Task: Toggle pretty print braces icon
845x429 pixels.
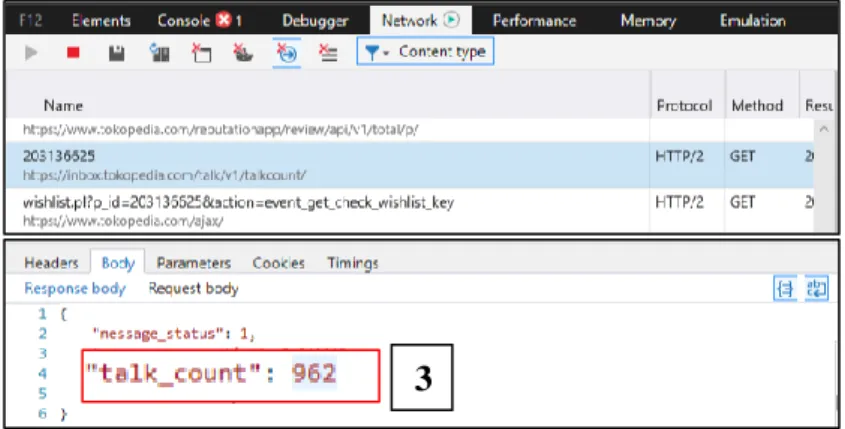Action: point(785,289)
